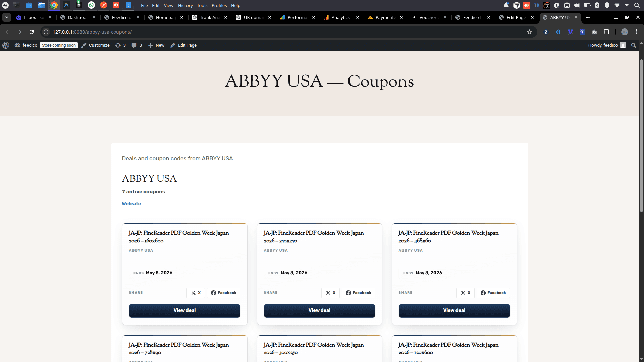Share the 250x250 coupon on Facebook
Viewport: 644px width, 362px height.
(358, 293)
